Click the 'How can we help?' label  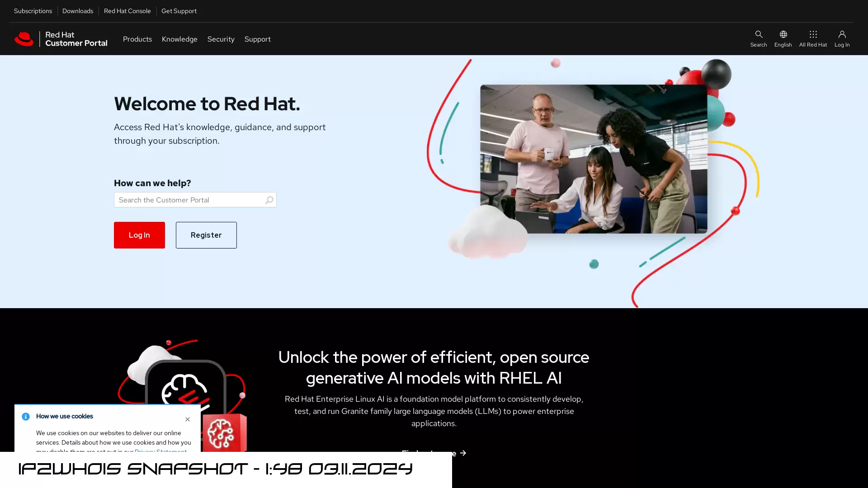click(x=152, y=183)
